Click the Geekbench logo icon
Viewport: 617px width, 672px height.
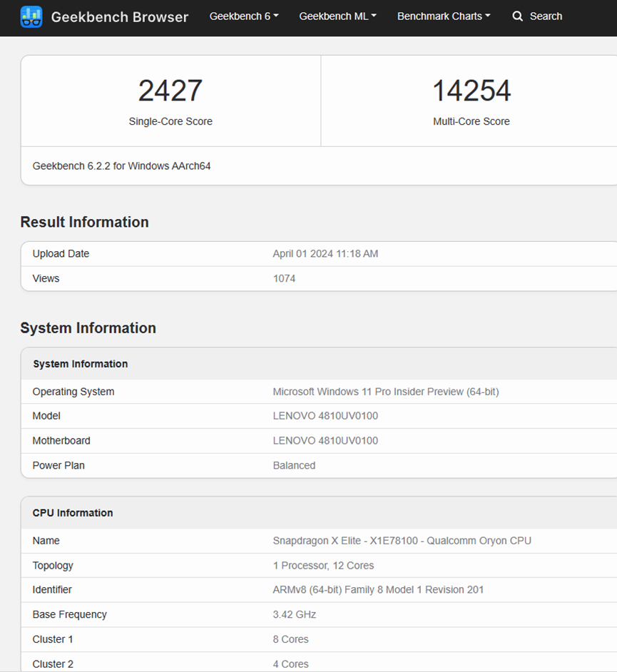coord(31,16)
